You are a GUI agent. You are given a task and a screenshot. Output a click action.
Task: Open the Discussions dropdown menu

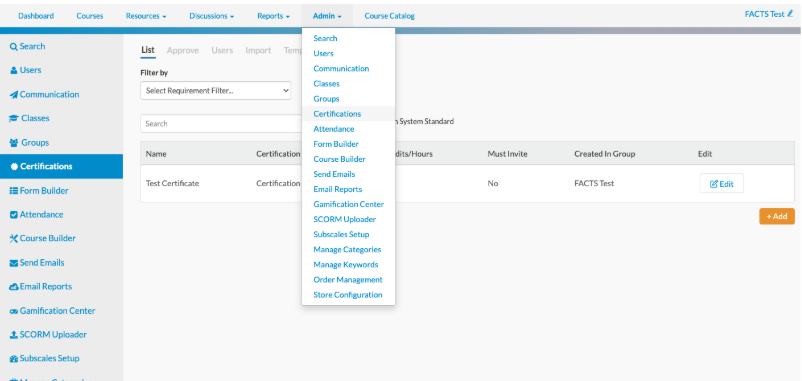pos(212,16)
